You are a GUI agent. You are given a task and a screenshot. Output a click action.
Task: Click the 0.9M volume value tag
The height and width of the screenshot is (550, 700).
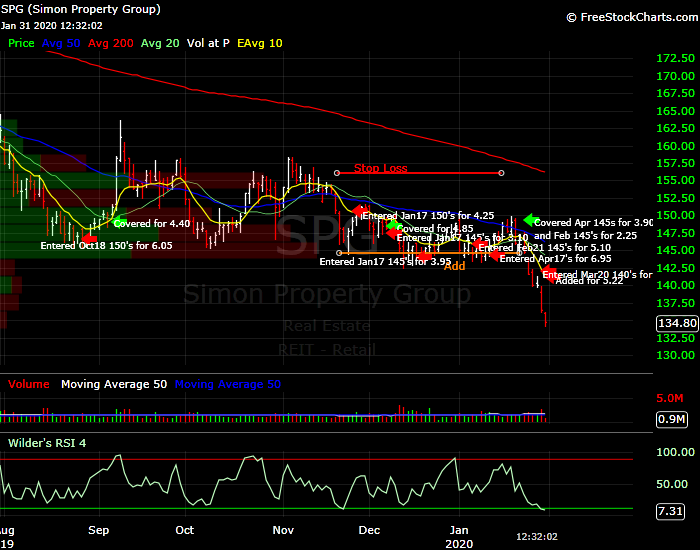(x=671, y=420)
